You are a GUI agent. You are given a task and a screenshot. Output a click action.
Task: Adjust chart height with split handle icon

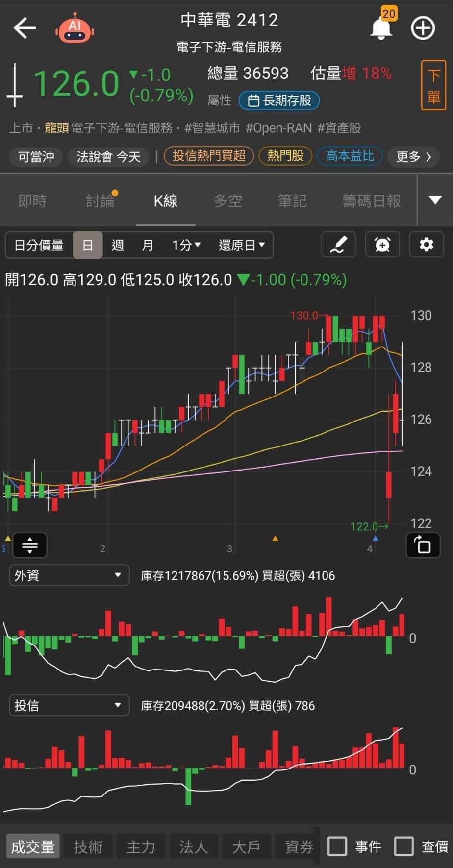30,545
